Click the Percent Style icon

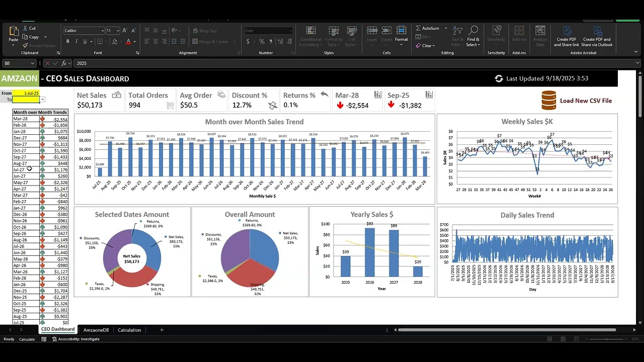tap(262, 41)
